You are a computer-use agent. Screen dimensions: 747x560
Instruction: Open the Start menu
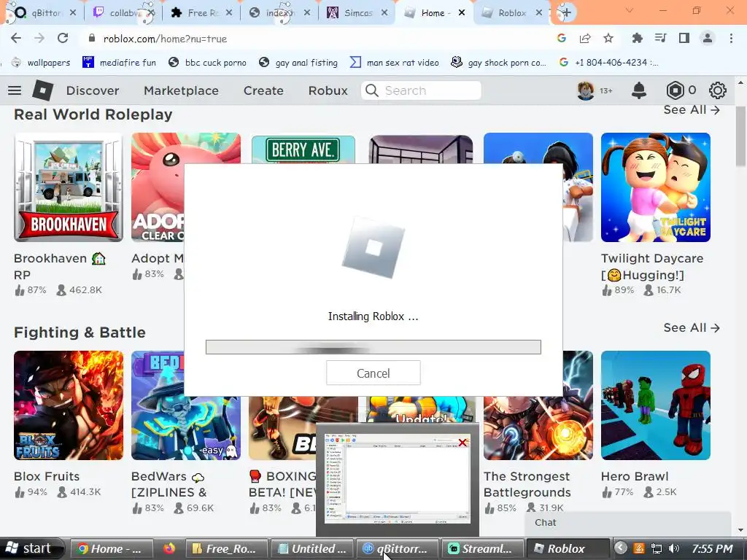(x=31, y=548)
